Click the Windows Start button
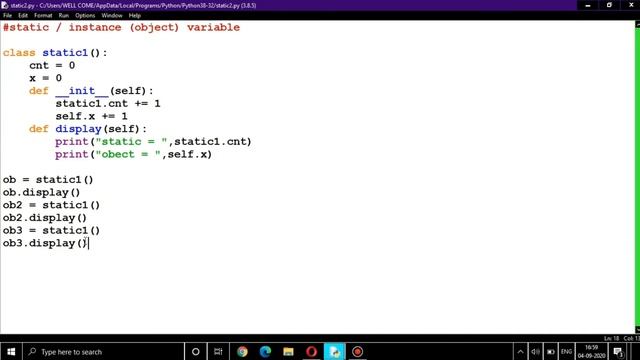Screen dimensions: 640x360 click(x=11, y=351)
